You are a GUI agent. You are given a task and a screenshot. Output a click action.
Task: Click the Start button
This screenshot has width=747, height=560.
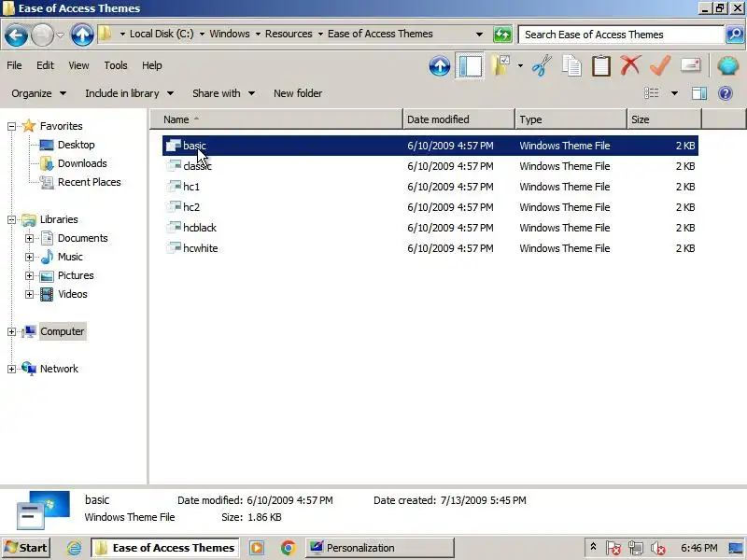point(26,548)
